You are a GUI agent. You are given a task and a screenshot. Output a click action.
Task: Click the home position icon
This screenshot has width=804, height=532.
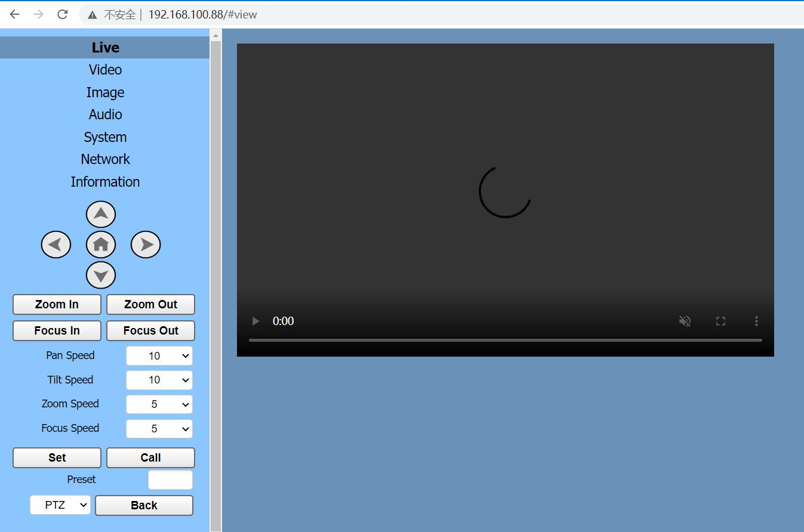101,245
